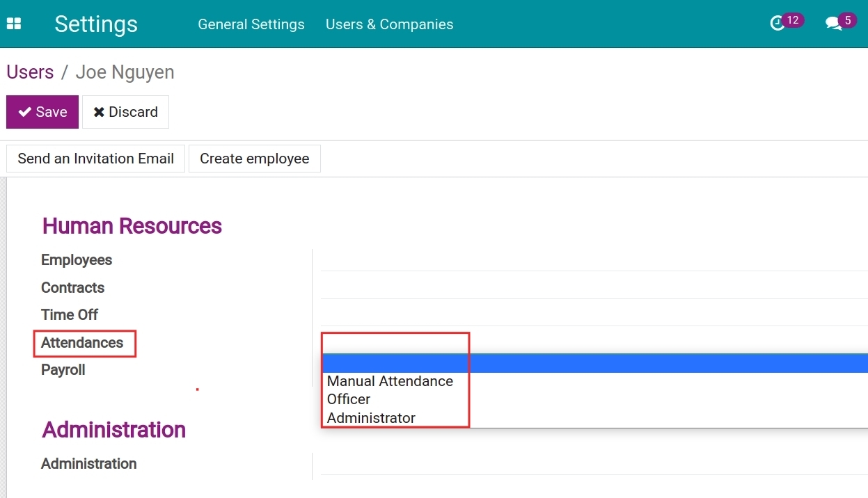The image size is (868, 498).
Task: Open the General Settings menu
Action: (x=251, y=24)
